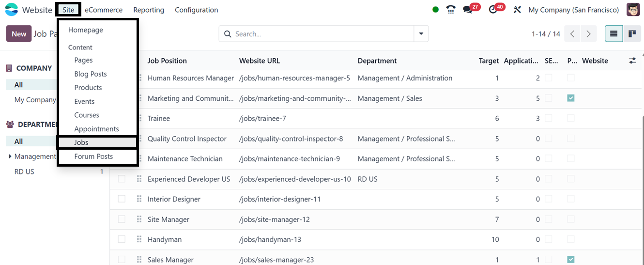This screenshot has height=265, width=644.
Task: Open the eCommerce menu
Action: click(x=104, y=10)
